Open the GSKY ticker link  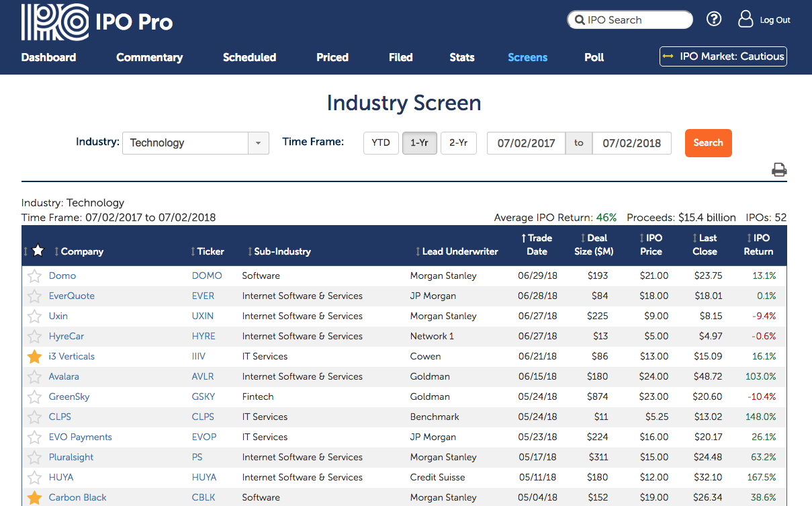pos(204,396)
